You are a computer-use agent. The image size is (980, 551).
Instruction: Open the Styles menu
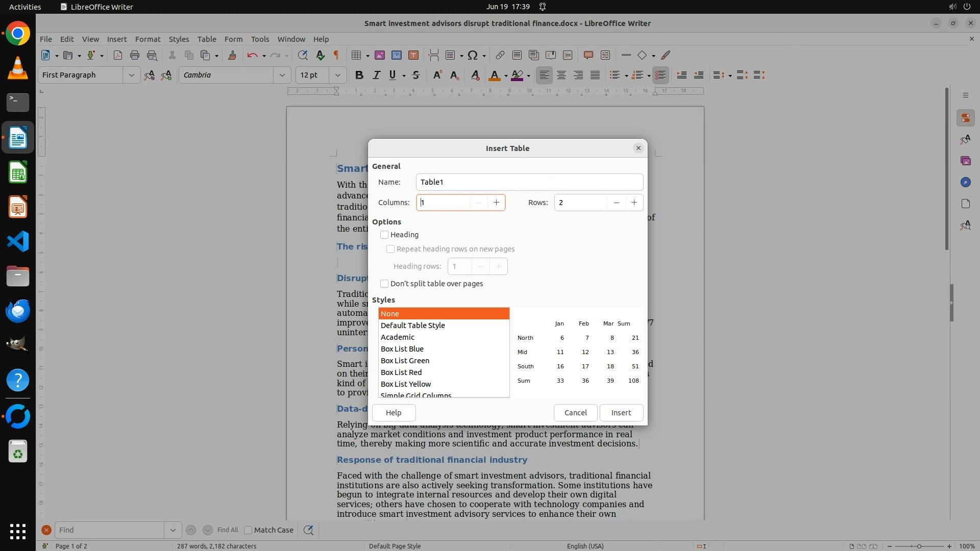tap(179, 39)
